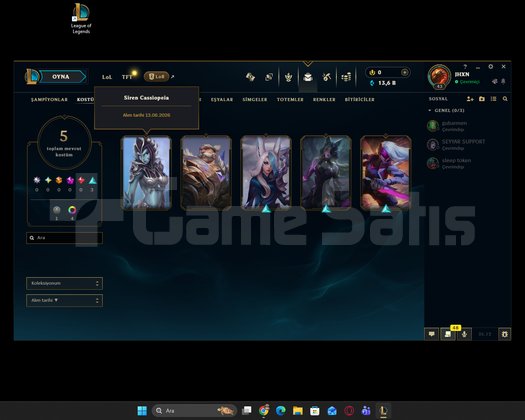Open the EŞYALAR tab
The width and height of the screenshot is (525, 420).
222,99
